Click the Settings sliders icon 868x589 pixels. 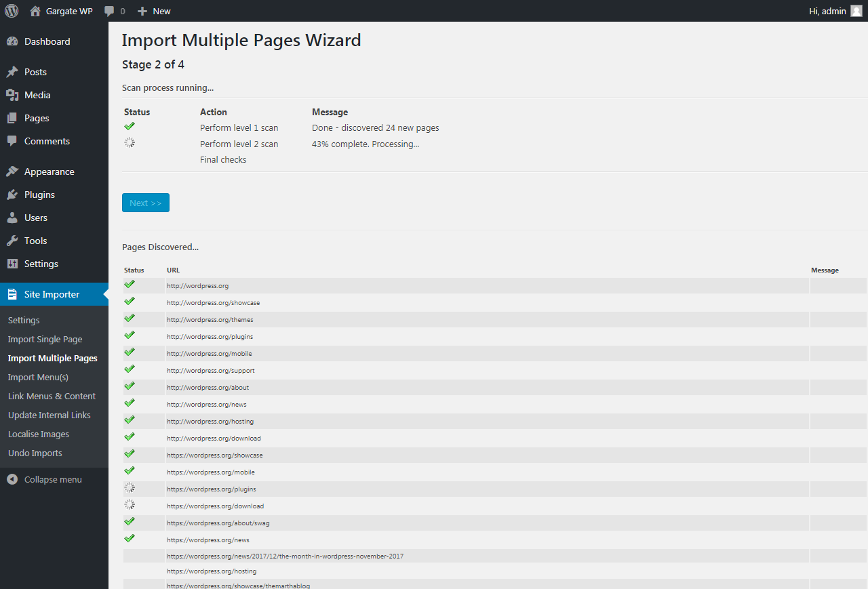pyautogui.click(x=12, y=264)
